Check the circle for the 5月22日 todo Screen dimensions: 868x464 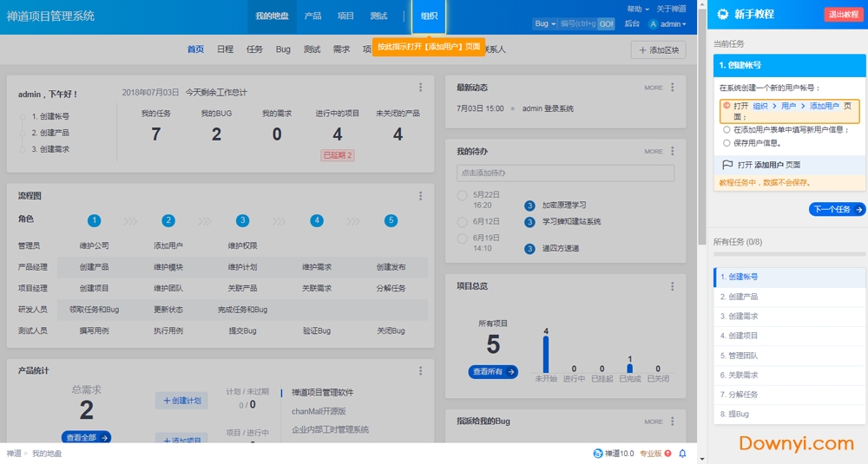click(x=463, y=196)
